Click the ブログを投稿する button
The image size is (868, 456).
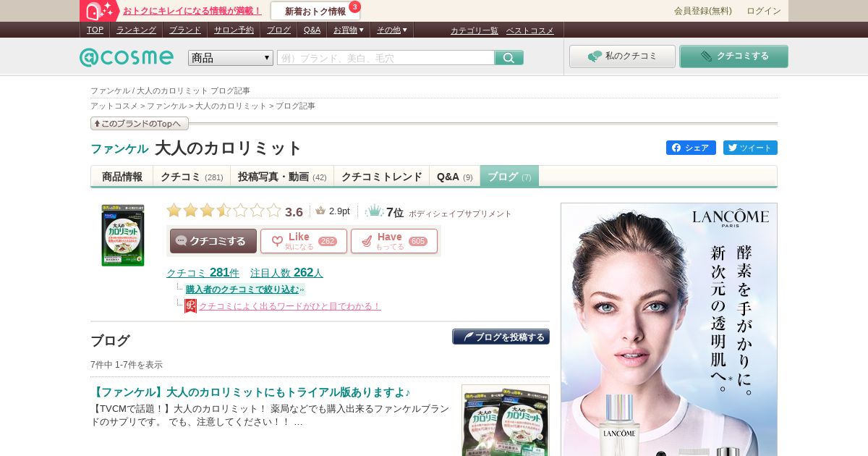point(501,337)
